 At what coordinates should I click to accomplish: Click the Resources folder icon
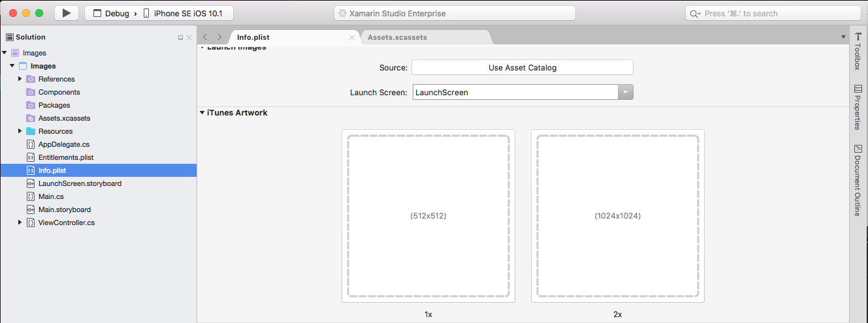click(31, 131)
